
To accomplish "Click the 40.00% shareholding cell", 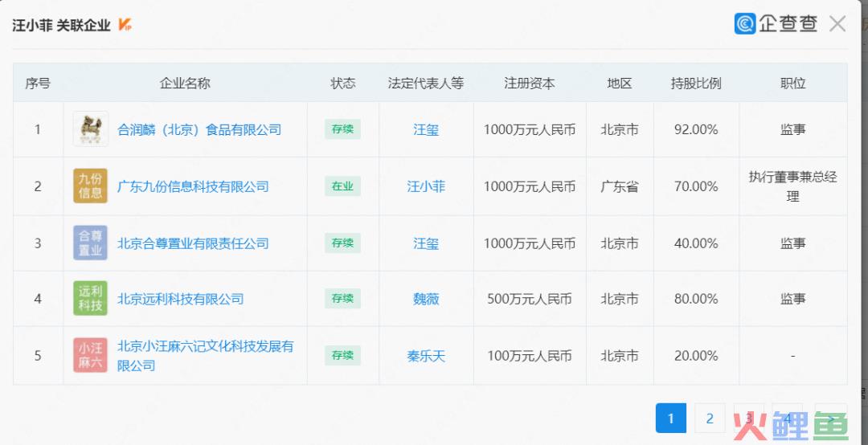I will (696, 243).
